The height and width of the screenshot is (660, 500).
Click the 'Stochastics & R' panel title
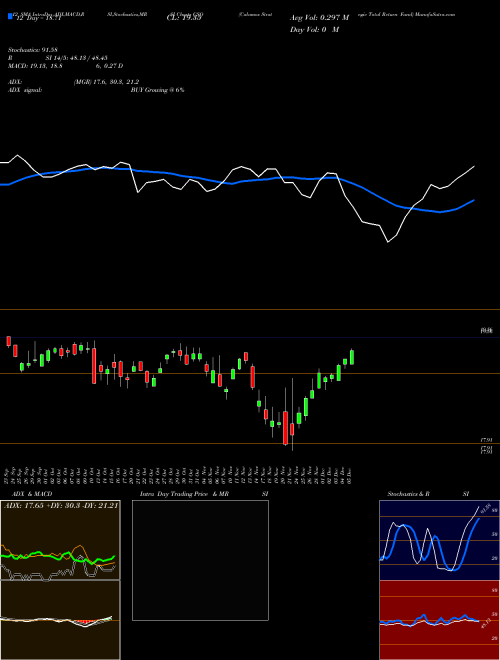click(x=408, y=494)
